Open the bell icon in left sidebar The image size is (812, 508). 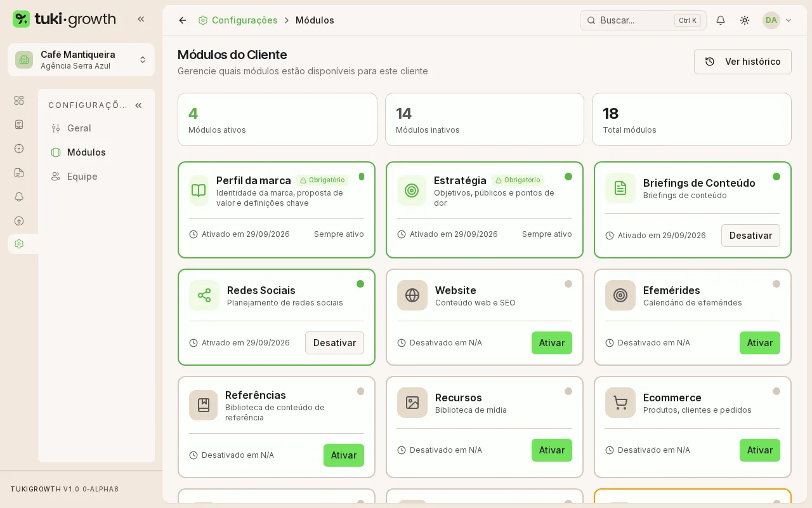(19, 197)
